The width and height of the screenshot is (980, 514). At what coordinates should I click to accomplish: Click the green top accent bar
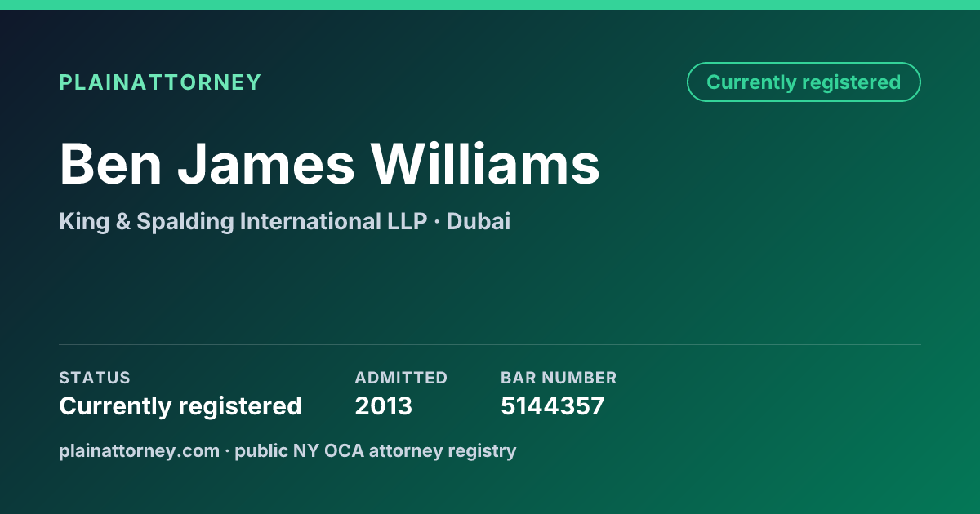click(490, 5)
